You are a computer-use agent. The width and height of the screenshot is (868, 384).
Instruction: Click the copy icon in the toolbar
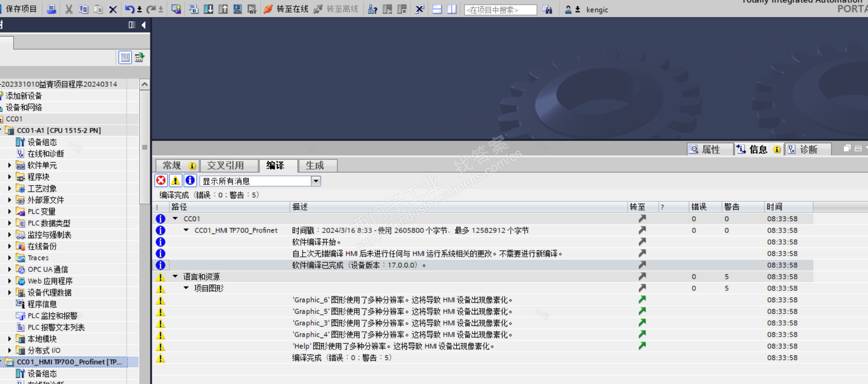coord(84,9)
